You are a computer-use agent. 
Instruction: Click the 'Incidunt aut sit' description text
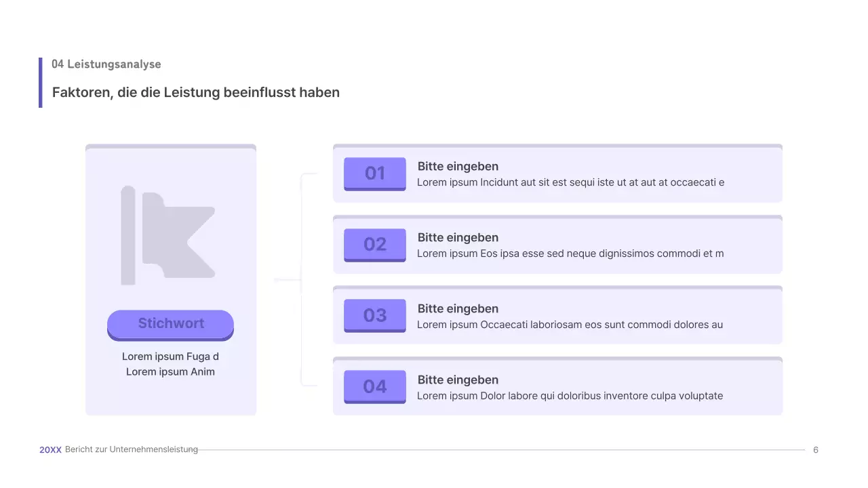570,182
